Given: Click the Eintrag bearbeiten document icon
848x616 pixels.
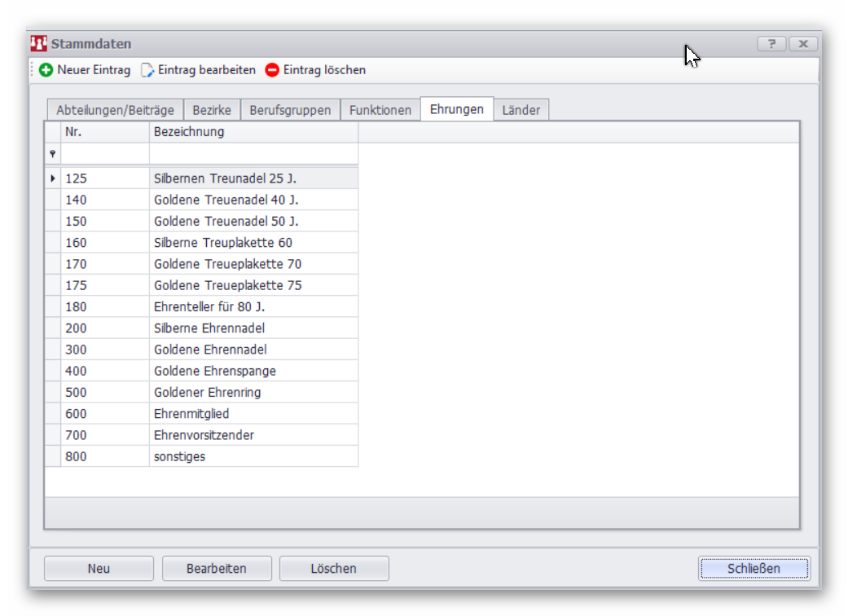Looking at the screenshot, I should tap(147, 70).
